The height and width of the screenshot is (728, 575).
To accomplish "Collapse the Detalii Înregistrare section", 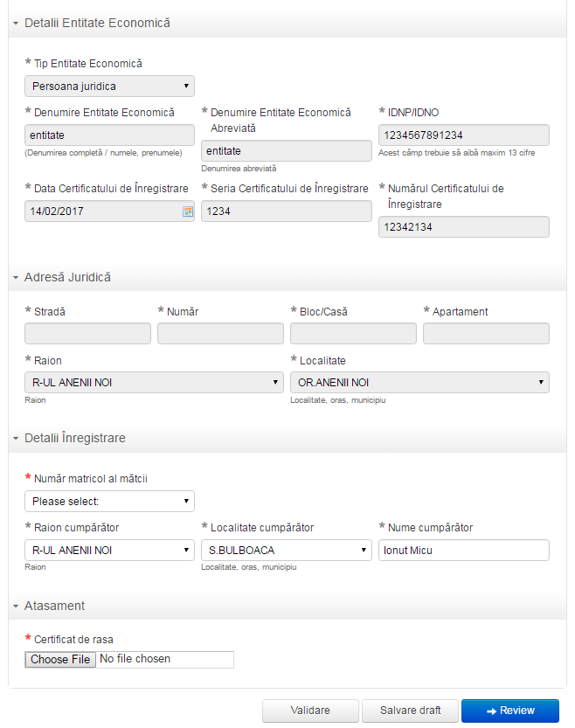I will 17,438.
